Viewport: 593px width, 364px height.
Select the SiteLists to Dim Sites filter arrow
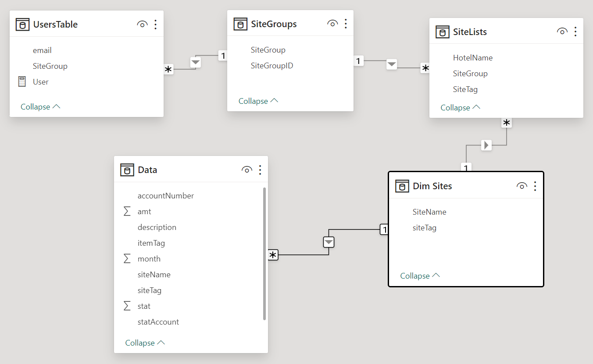click(486, 145)
